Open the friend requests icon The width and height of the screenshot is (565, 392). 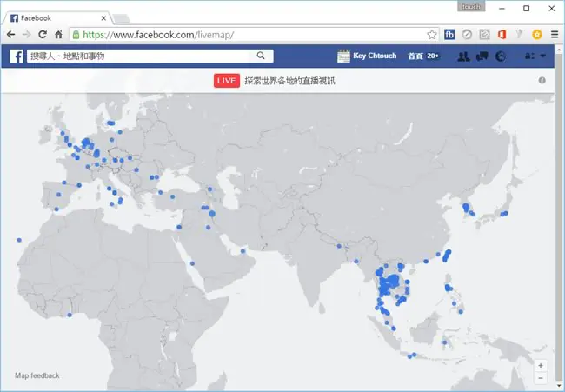(x=463, y=56)
